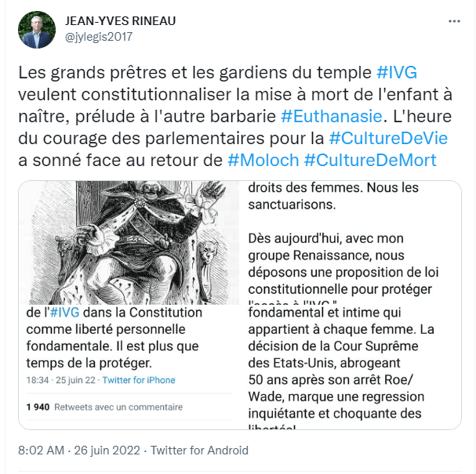Click the Twitter for iPhone source label
476x474 pixels.
(x=139, y=380)
